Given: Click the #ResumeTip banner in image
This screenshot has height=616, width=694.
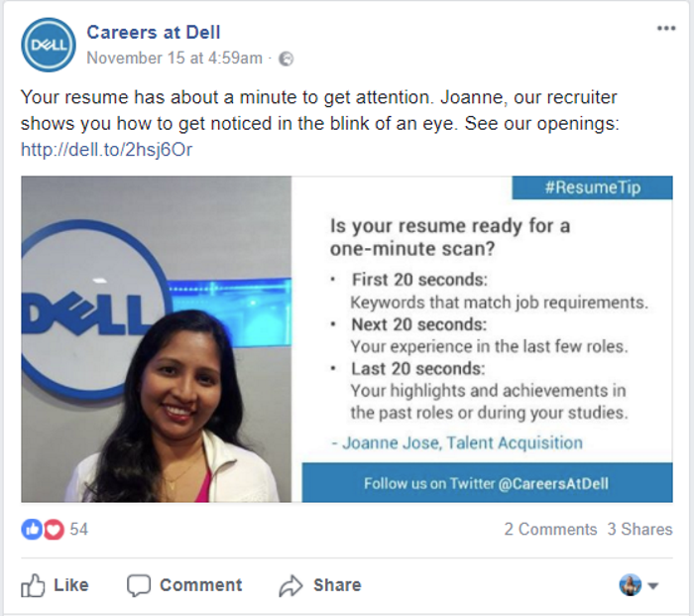Looking at the screenshot, I should click(592, 187).
